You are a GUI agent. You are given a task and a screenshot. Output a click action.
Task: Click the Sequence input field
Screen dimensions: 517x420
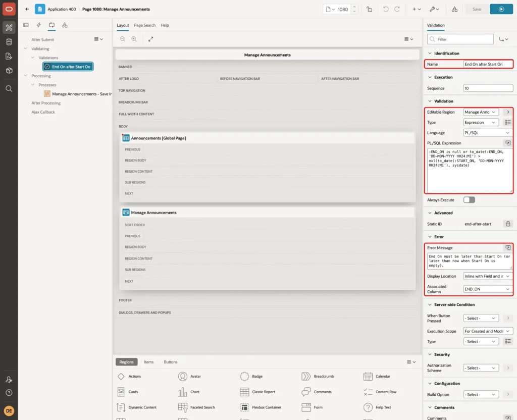pyautogui.click(x=488, y=88)
